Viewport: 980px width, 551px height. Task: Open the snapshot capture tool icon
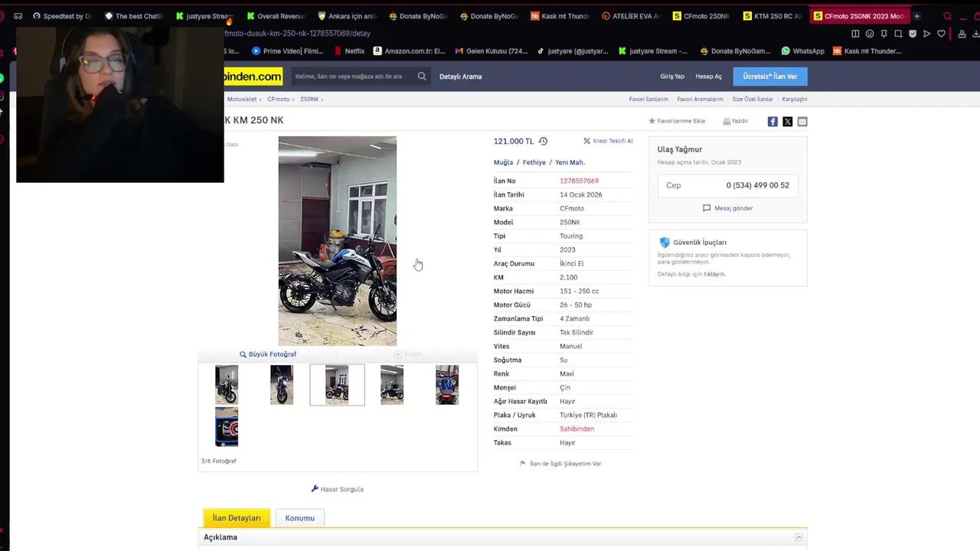tap(898, 34)
